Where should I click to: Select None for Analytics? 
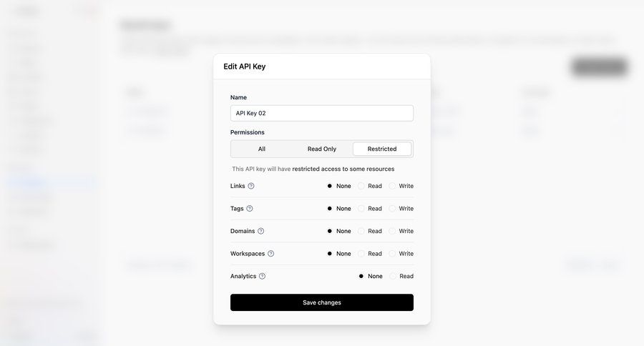(361, 276)
